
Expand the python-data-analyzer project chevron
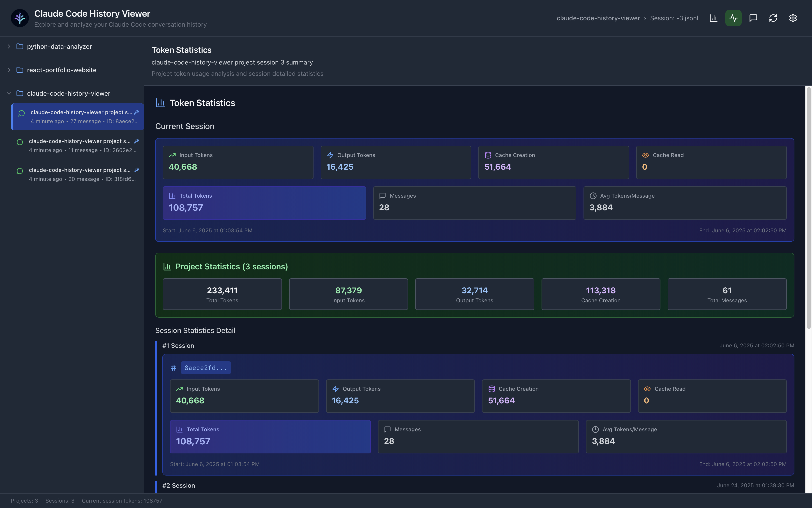pyautogui.click(x=9, y=46)
